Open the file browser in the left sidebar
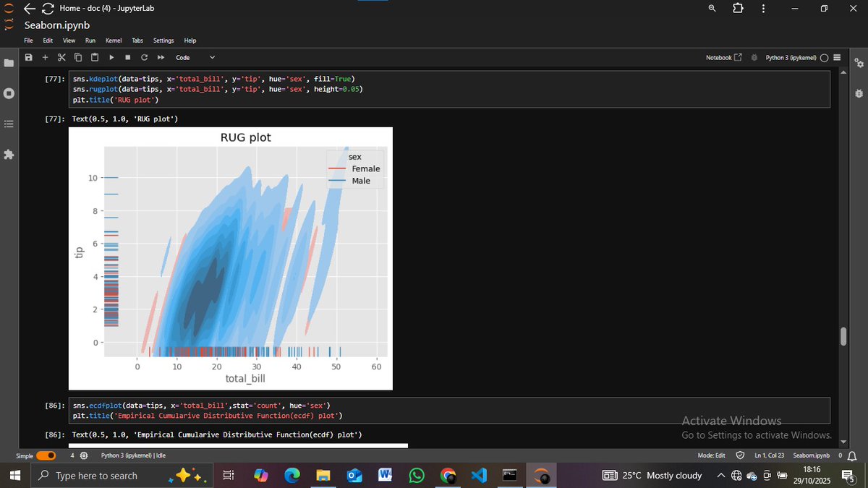Image resolution: width=868 pixels, height=488 pixels. pyautogui.click(x=9, y=62)
